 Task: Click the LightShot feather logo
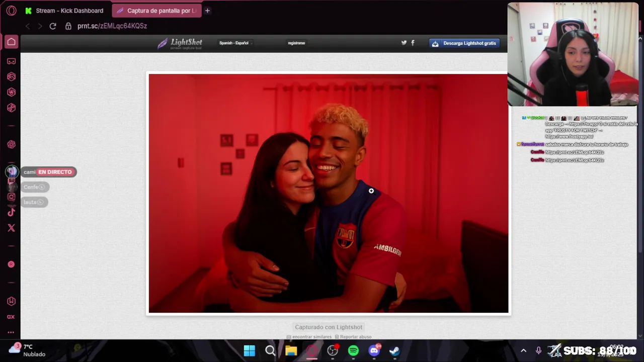coord(180,43)
